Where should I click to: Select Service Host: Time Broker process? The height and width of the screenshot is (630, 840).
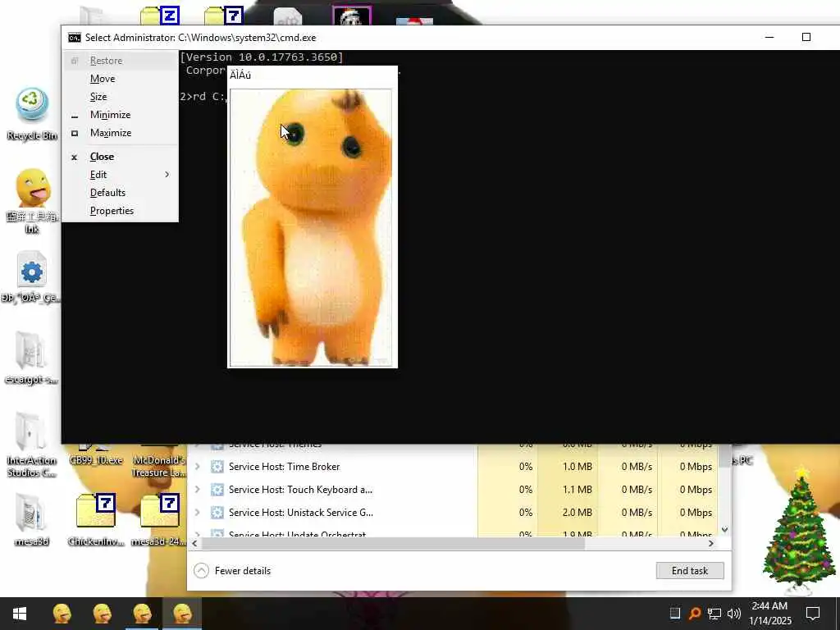[284, 467]
